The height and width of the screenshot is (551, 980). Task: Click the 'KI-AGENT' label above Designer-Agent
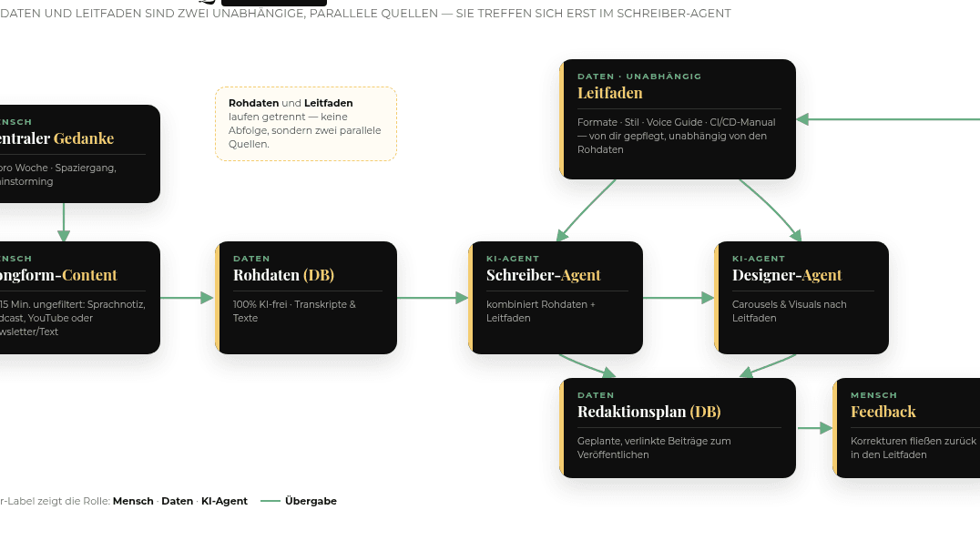[759, 259]
